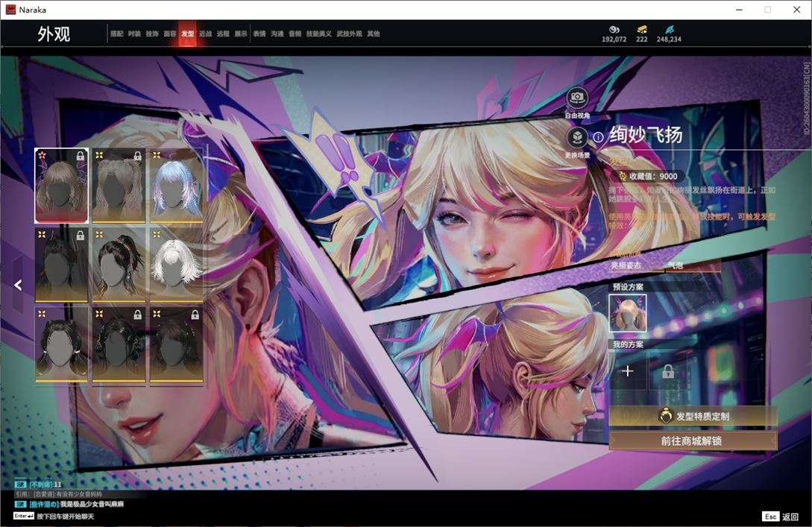Add a new scheme with the plus slot
The image size is (812, 527).
[x=628, y=371]
